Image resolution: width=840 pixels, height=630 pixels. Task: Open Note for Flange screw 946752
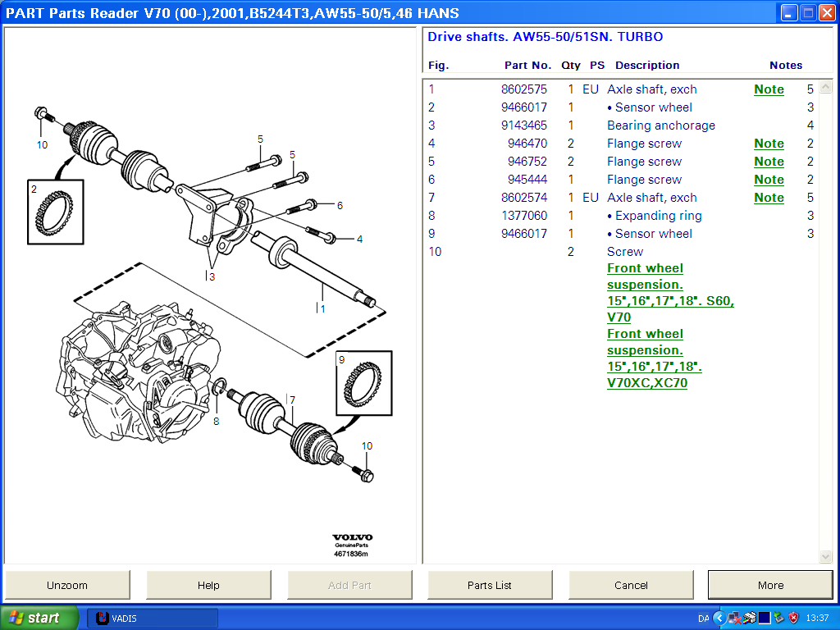point(769,162)
